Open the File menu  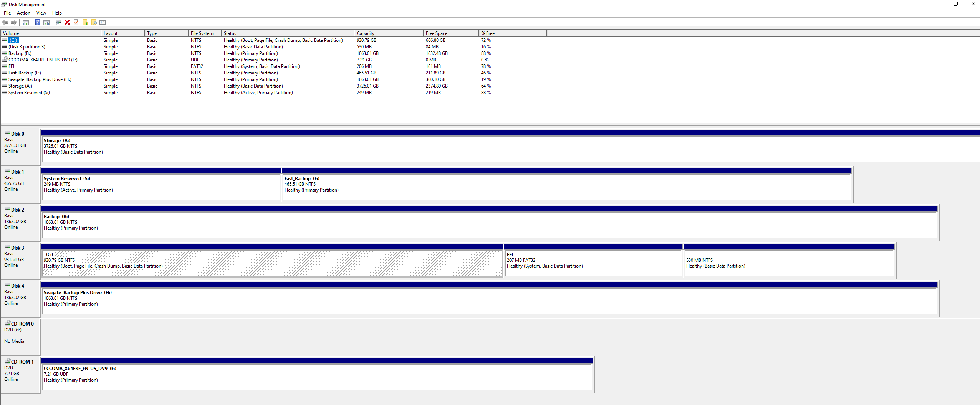(7, 13)
